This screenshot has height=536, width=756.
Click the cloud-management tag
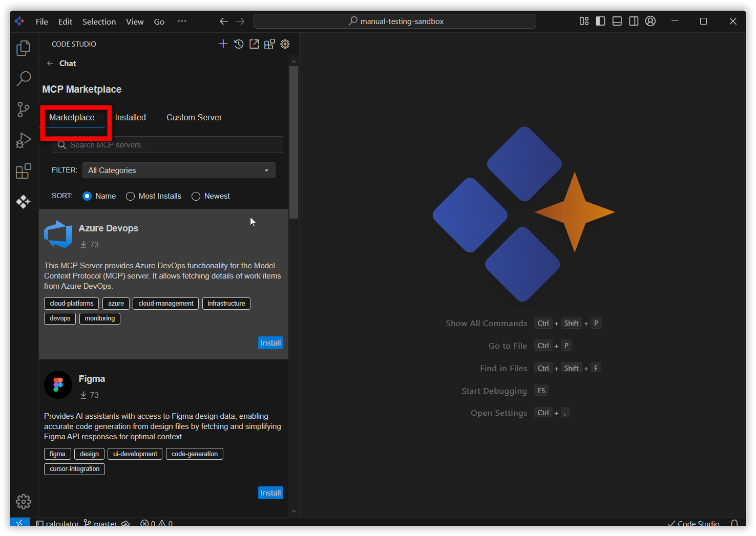(165, 304)
